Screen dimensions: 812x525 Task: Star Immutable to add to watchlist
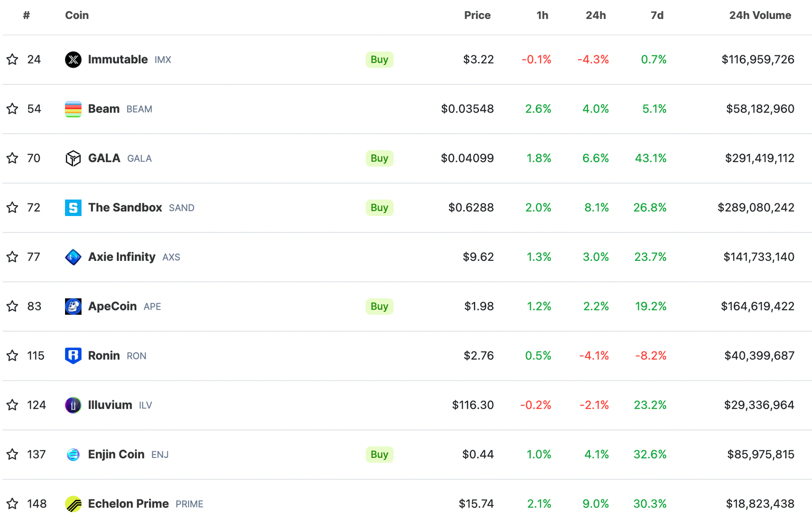point(13,59)
